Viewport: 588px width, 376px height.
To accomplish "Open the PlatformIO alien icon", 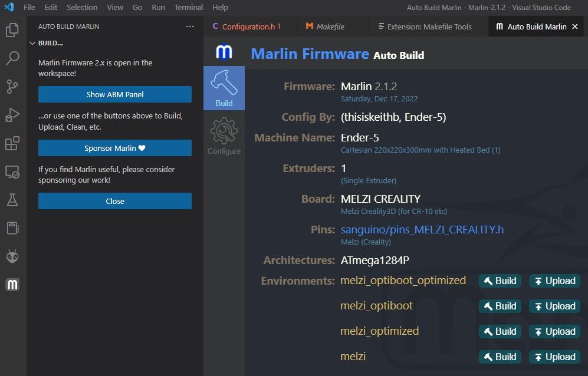I will [x=12, y=256].
